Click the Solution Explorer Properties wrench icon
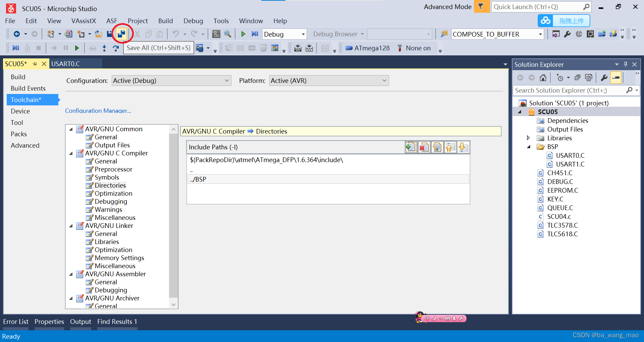The image size is (644, 342). point(604,78)
